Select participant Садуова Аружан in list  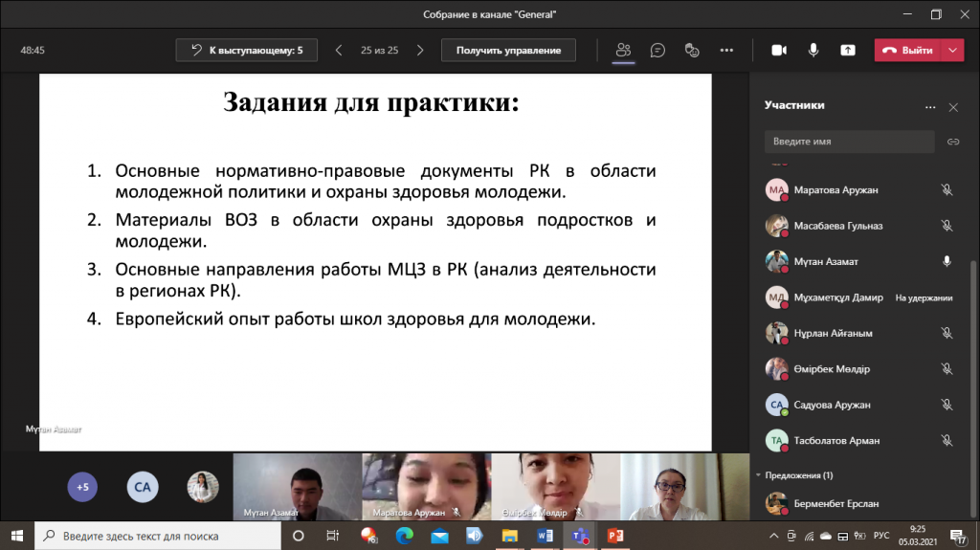(832, 405)
